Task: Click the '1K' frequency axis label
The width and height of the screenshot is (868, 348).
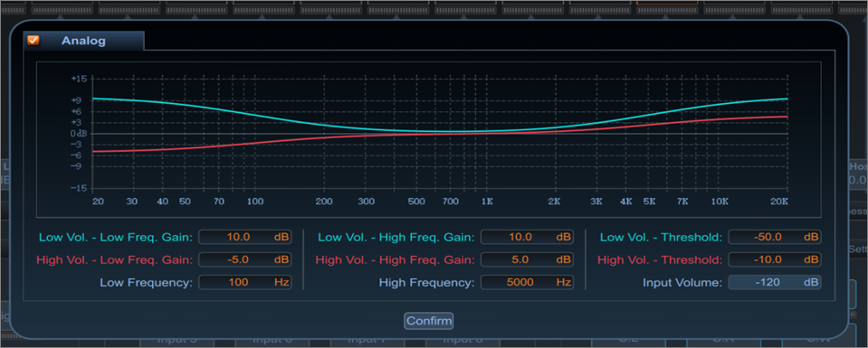Action: tap(487, 202)
